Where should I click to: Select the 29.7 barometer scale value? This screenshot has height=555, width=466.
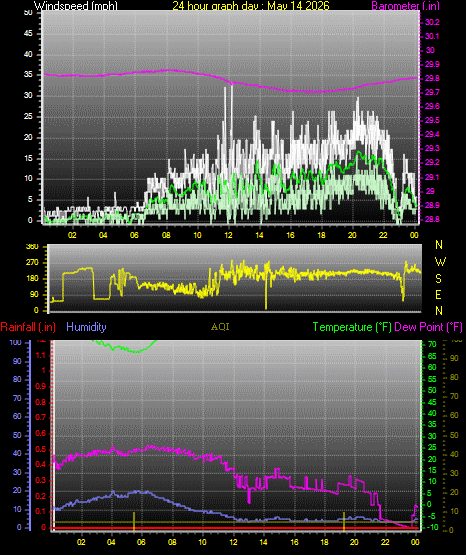tap(432, 92)
